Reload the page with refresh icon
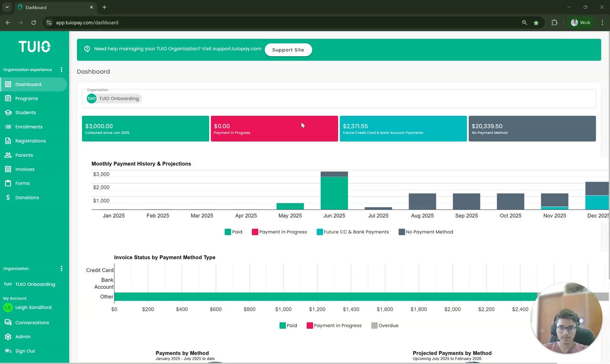 click(x=33, y=22)
